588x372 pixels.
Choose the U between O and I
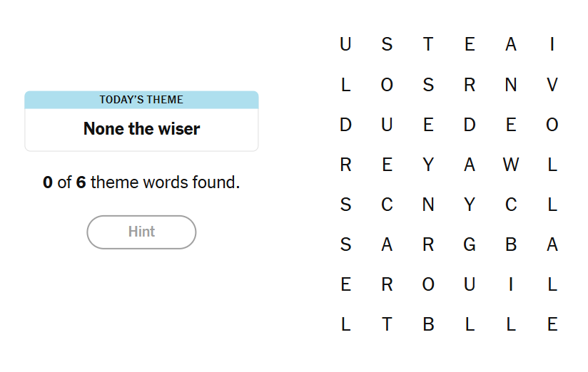pos(470,284)
